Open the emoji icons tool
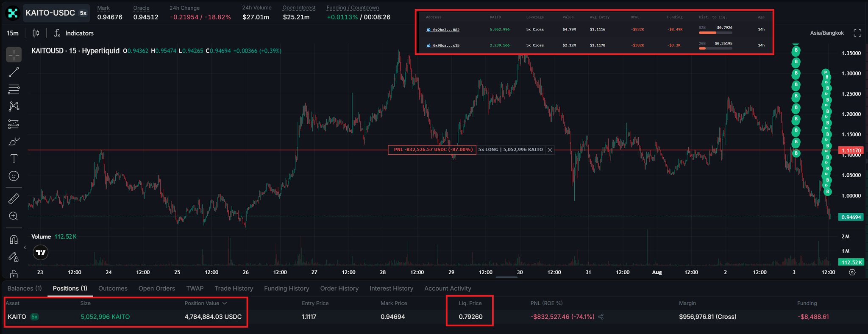This screenshot has width=868, height=334. 14,176
